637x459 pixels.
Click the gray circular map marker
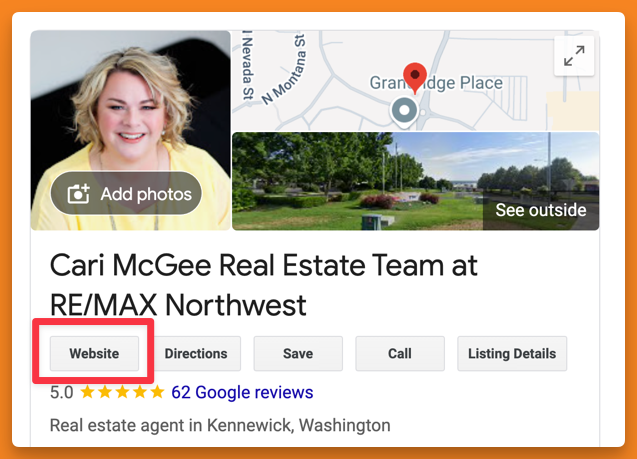pyautogui.click(x=404, y=110)
